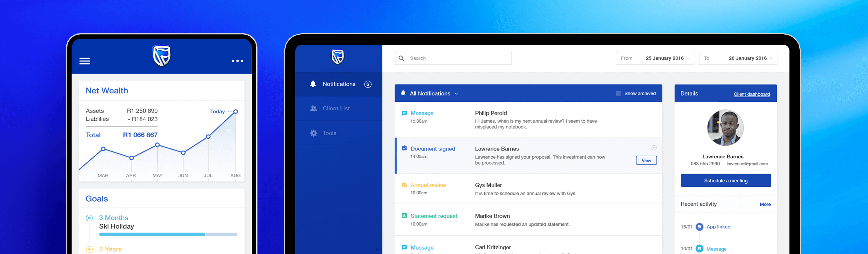
Task: Click the 083 555 2990 phone number
Action: 705,164
